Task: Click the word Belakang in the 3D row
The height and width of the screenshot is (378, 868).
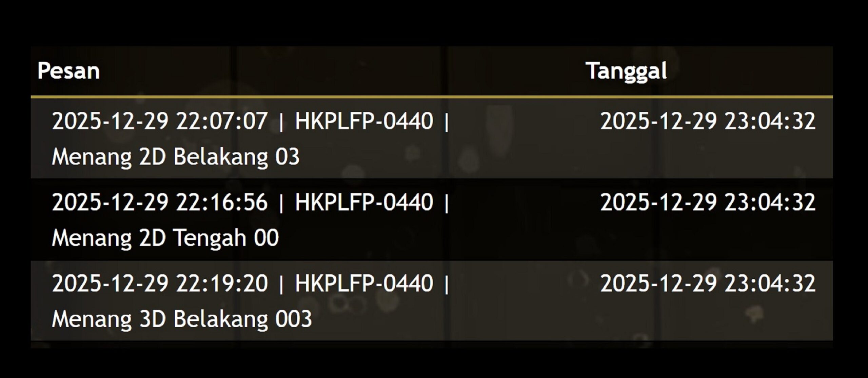Action: 221,319
